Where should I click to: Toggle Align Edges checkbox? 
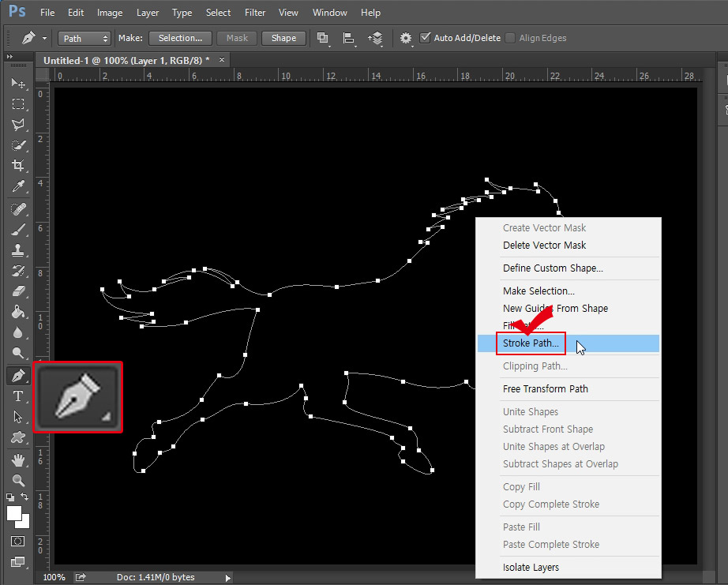point(510,38)
